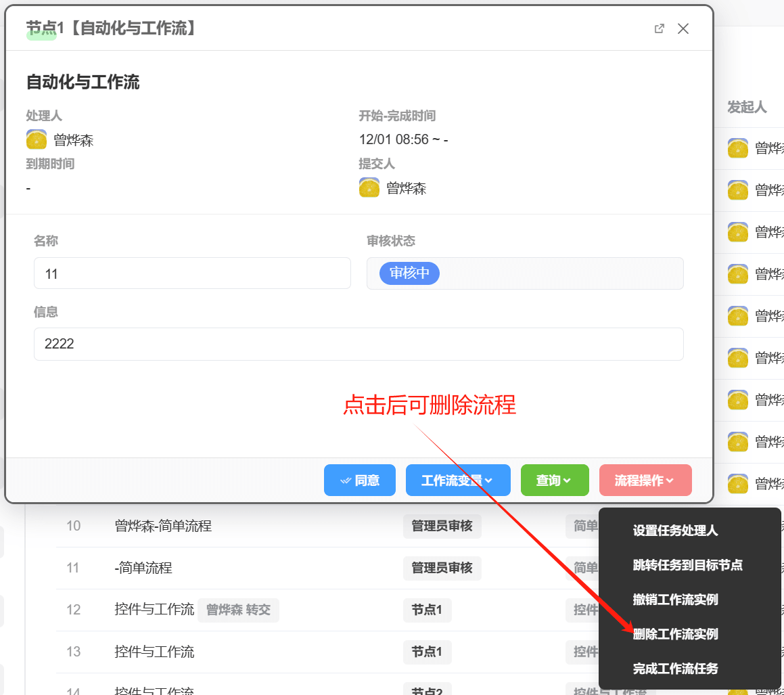This screenshot has width=784, height=695.
Task: Choose 完成工作流任务 from the menu
Action: [675, 669]
